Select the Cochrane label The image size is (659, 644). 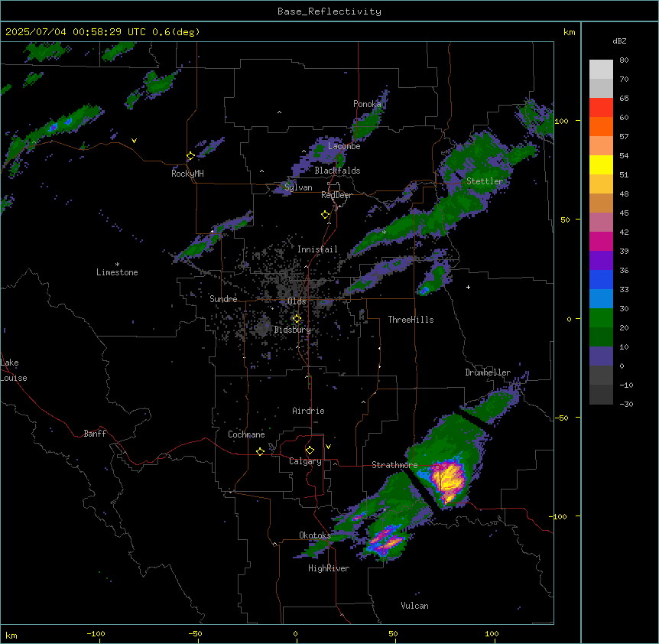(x=246, y=434)
